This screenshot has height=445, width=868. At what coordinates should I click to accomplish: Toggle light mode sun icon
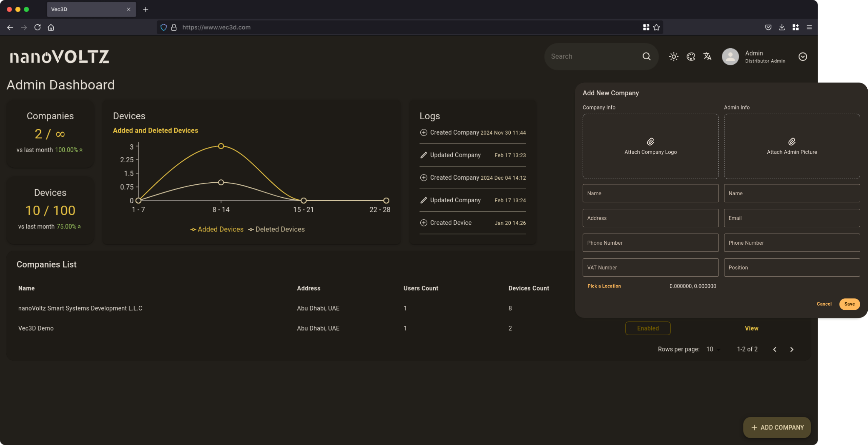pyautogui.click(x=674, y=57)
